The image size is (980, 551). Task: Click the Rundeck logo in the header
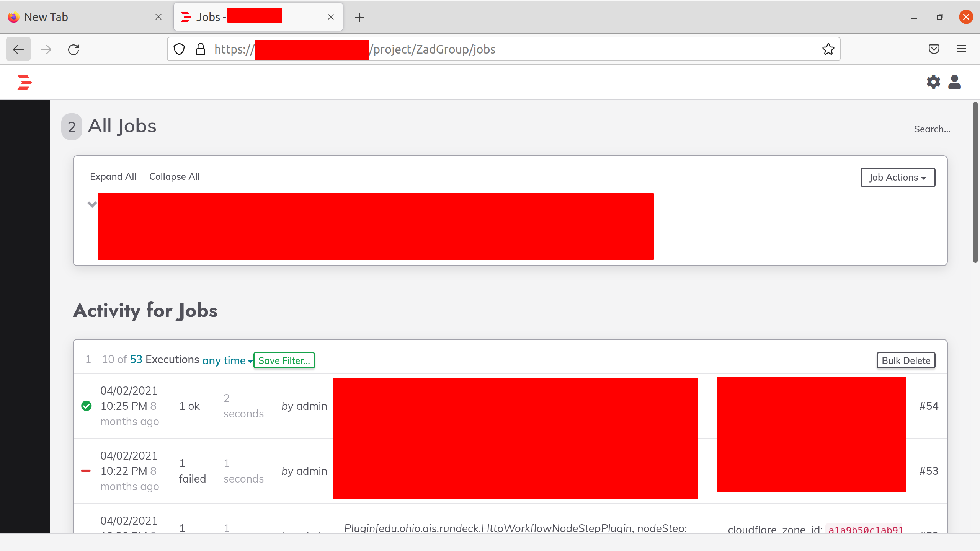[24, 82]
